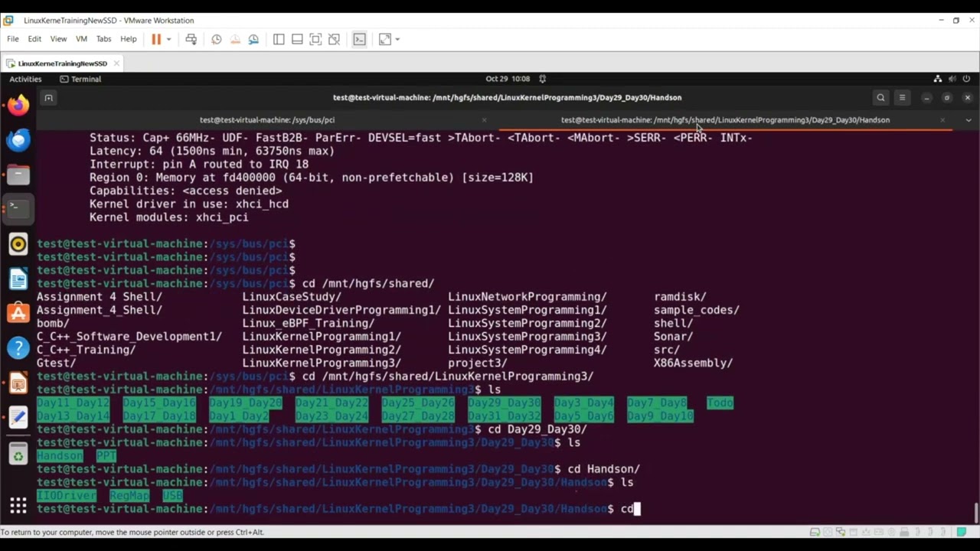Open the Text Editor dock icon
Image resolution: width=980 pixels, height=551 pixels.
point(18,418)
